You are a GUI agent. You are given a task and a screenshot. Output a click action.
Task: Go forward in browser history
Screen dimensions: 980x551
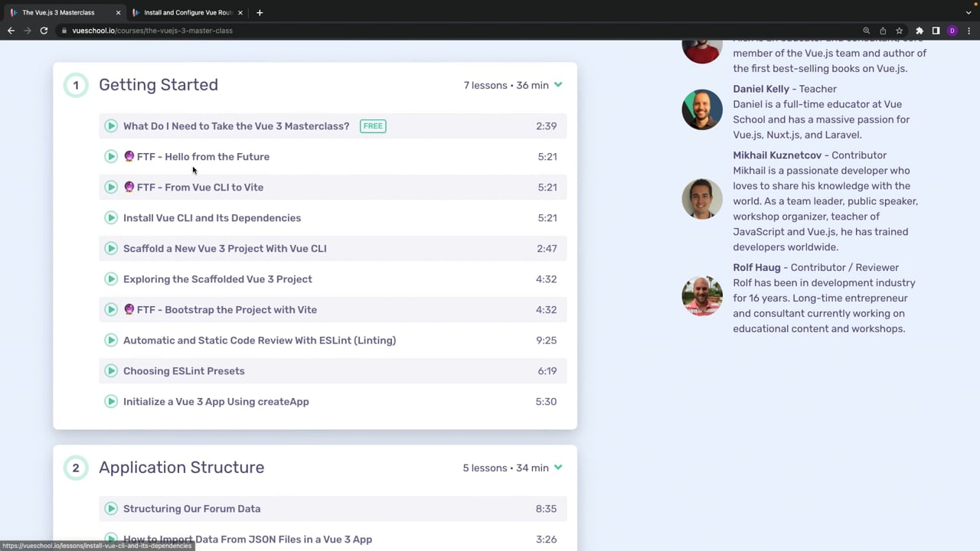click(x=28, y=31)
